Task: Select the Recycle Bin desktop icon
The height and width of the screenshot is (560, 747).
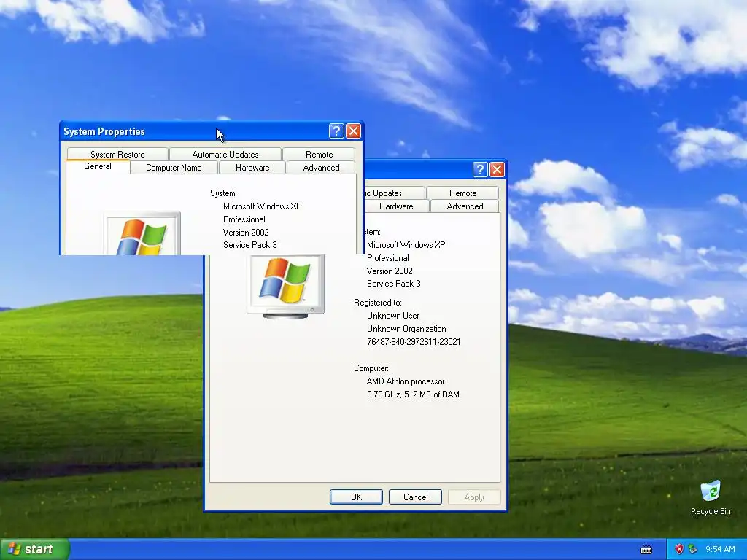Action: [711, 497]
